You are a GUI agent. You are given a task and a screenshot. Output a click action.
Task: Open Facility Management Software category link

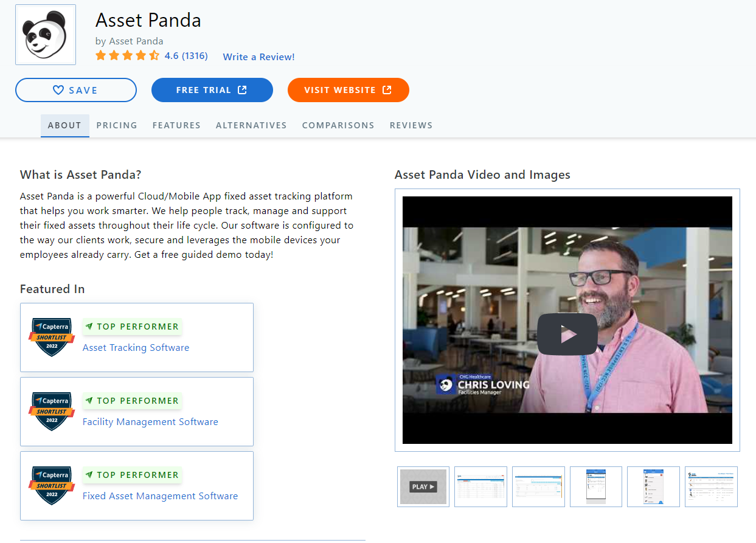point(150,422)
